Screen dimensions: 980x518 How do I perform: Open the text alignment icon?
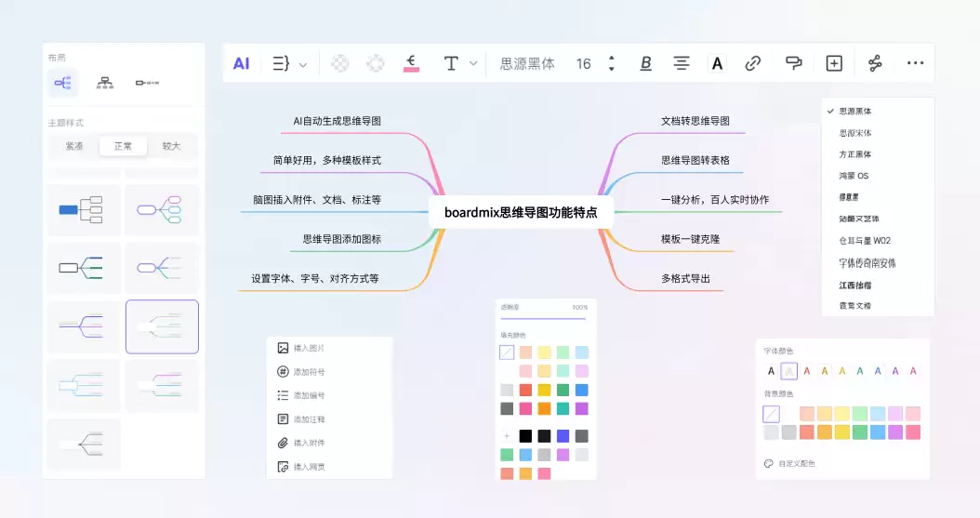click(682, 63)
